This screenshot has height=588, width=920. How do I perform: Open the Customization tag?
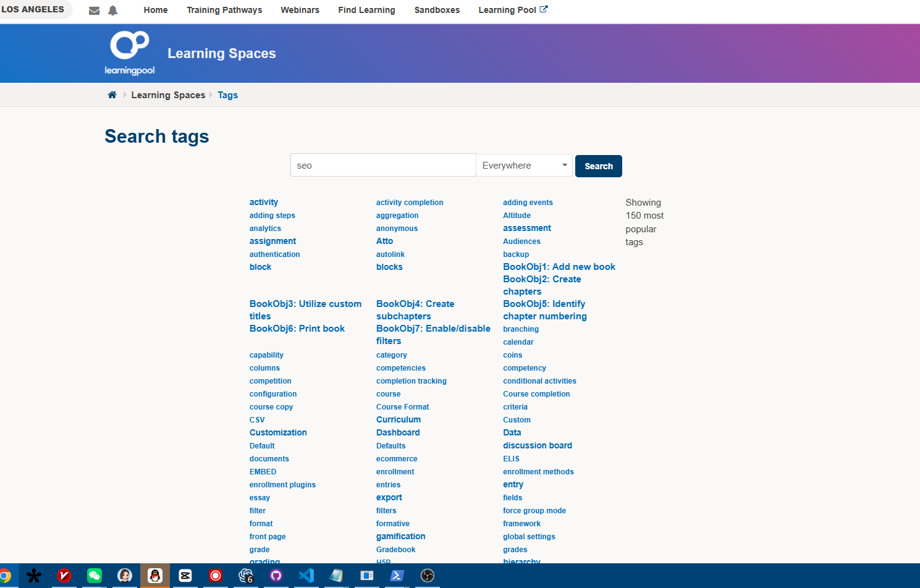point(278,432)
